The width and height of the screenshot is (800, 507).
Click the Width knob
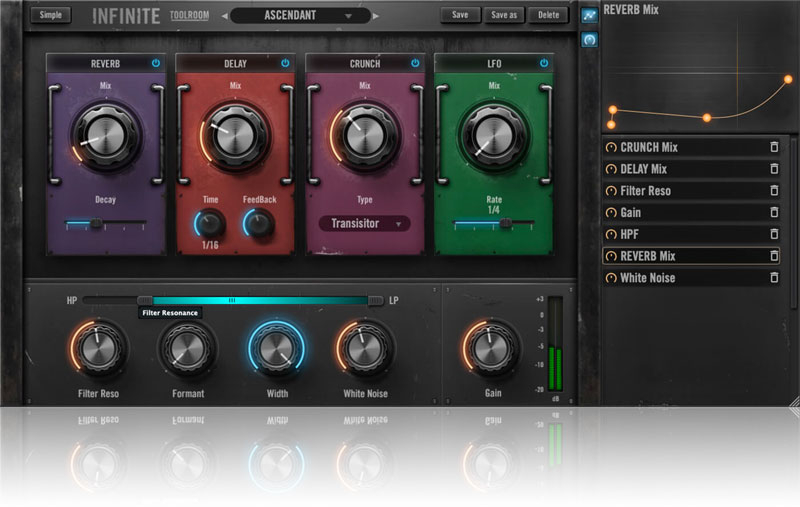(x=277, y=349)
